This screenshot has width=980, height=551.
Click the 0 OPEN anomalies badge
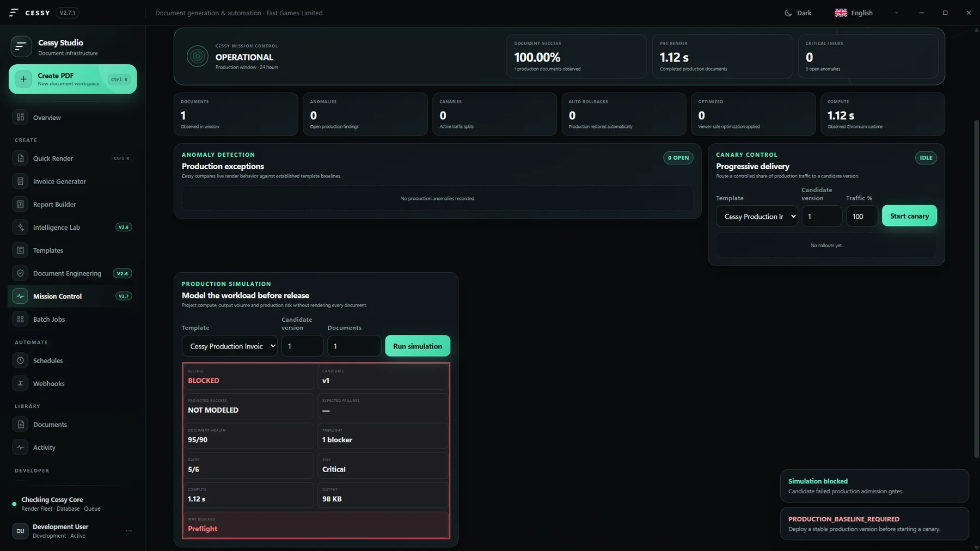678,158
